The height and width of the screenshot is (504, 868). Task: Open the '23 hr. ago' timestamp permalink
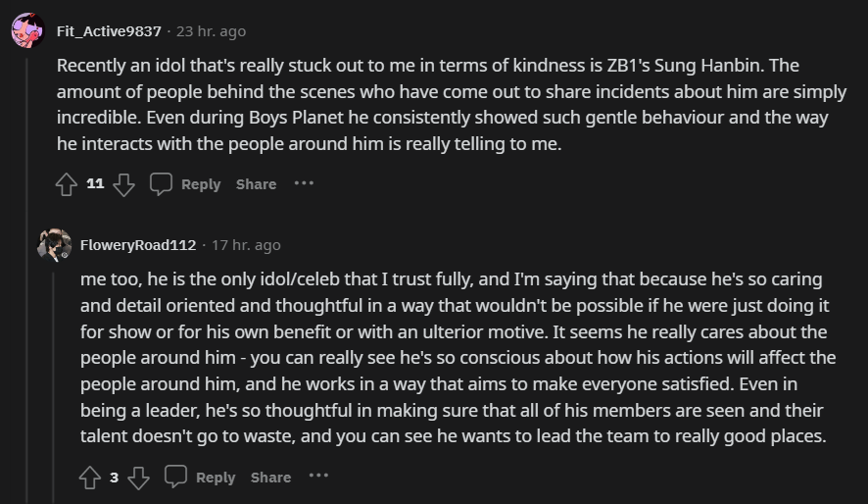click(x=211, y=31)
